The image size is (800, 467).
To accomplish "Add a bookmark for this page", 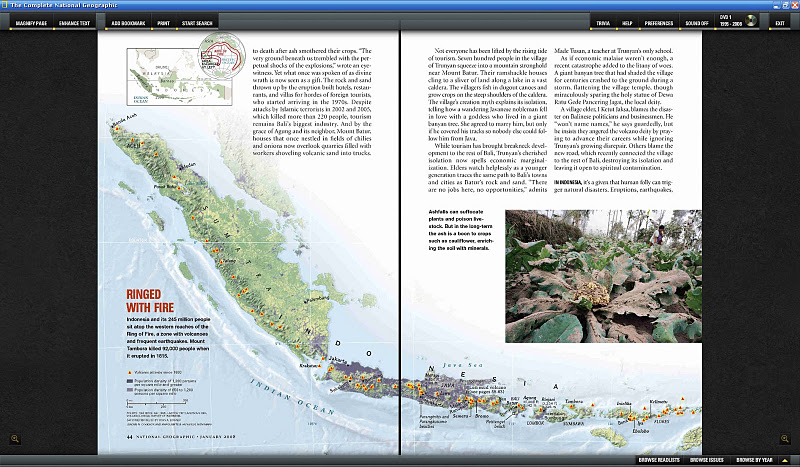I will click(x=127, y=22).
